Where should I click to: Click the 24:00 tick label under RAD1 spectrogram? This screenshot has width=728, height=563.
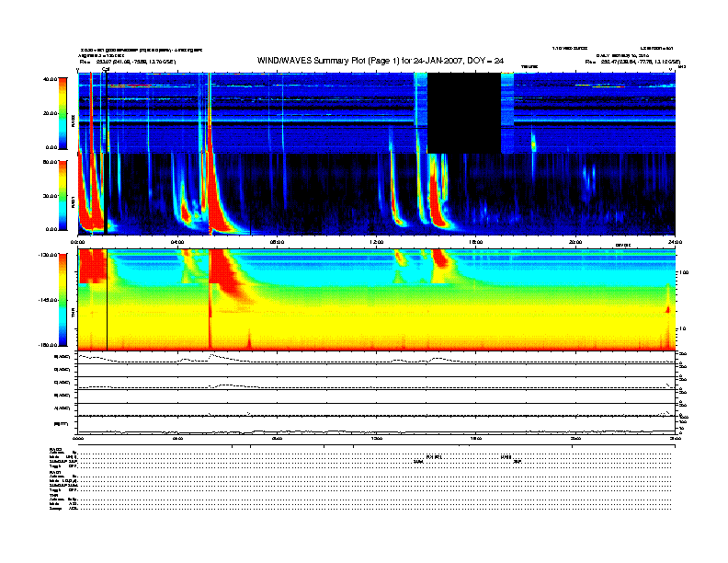pyautogui.click(x=675, y=242)
